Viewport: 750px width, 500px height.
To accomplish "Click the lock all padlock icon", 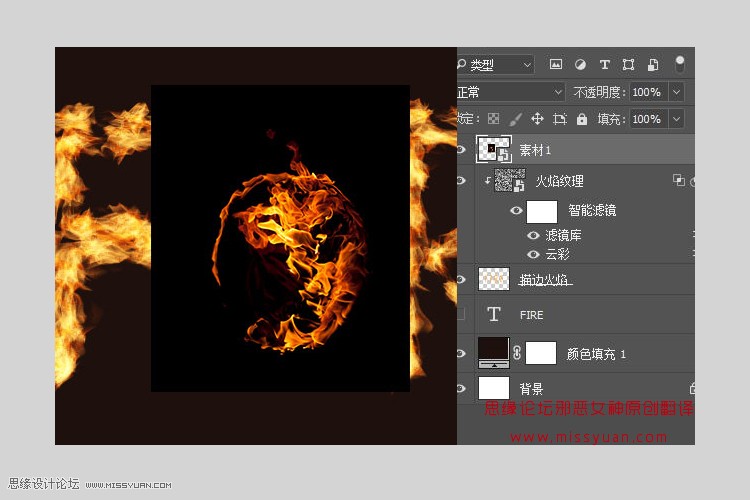I will point(582,119).
